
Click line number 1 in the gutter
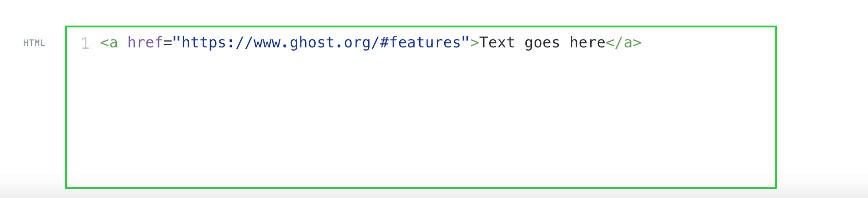[85, 43]
